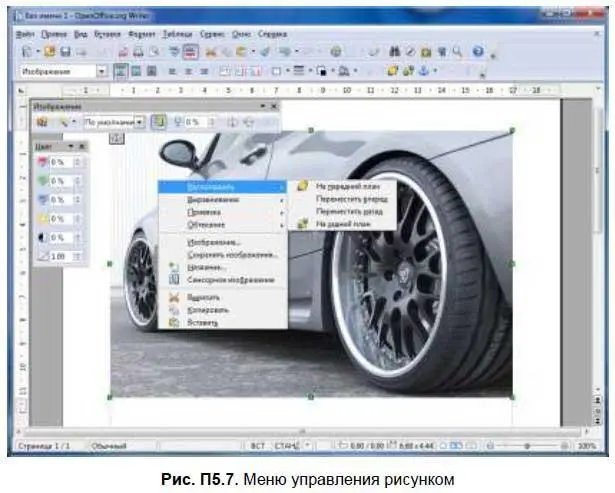Image resolution: width=615 pixels, height=493 pixels.
Task: Click the Paste toolbar icon
Action: pyautogui.click(x=241, y=51)
